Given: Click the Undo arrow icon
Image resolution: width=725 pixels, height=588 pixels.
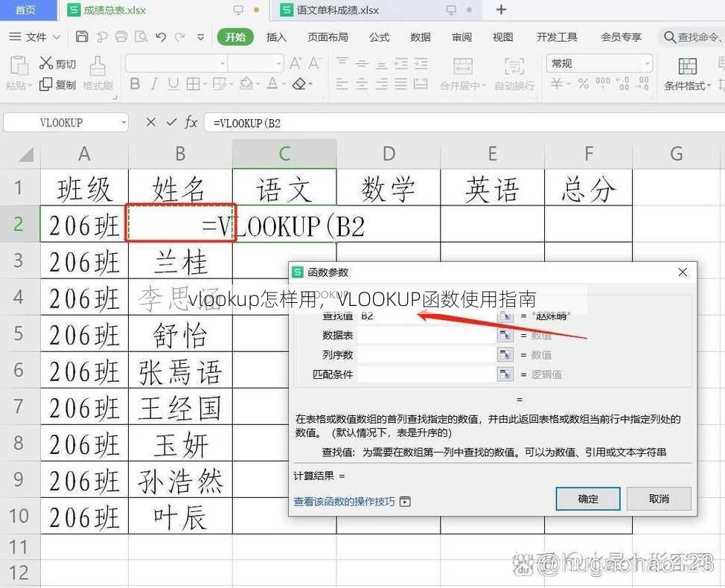Looking at the screenshot, I should (161, 37).
